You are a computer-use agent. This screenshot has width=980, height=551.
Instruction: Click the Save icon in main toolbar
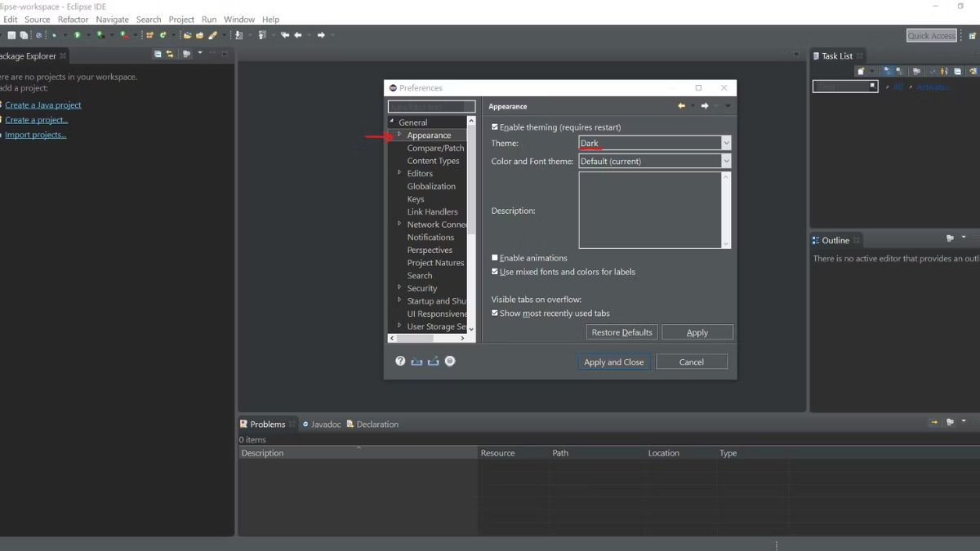point(11,35)
